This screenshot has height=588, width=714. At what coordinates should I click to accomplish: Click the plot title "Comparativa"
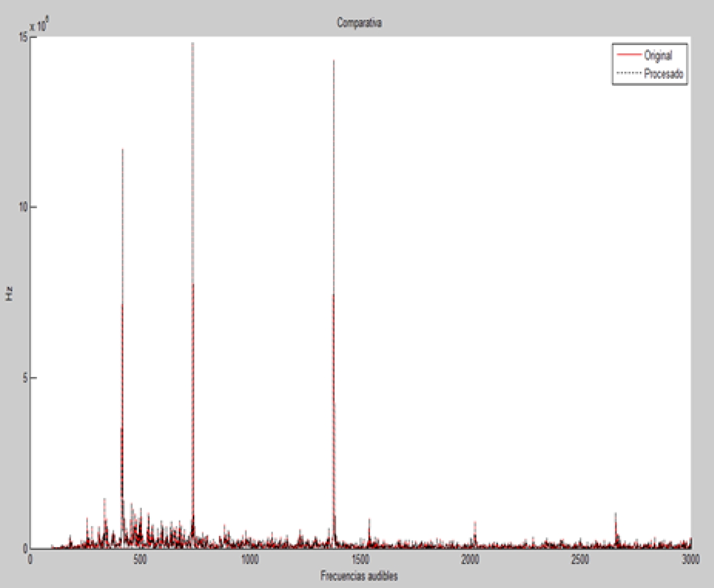click(359, 23)
